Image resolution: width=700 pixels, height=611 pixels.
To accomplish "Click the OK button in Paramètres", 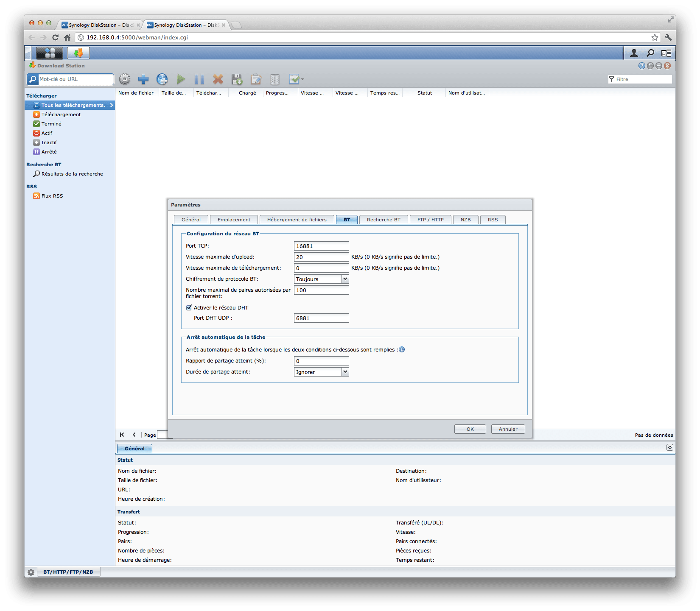I will pos(470,429).
